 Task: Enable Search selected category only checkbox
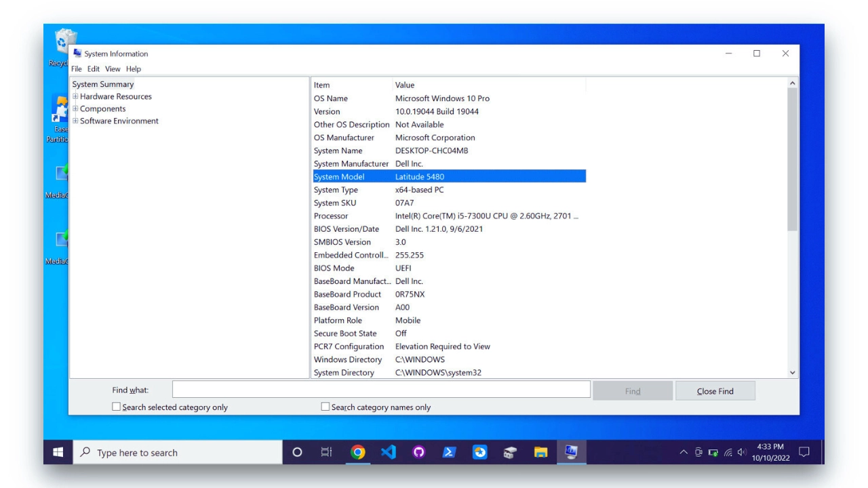click(116, 407)
